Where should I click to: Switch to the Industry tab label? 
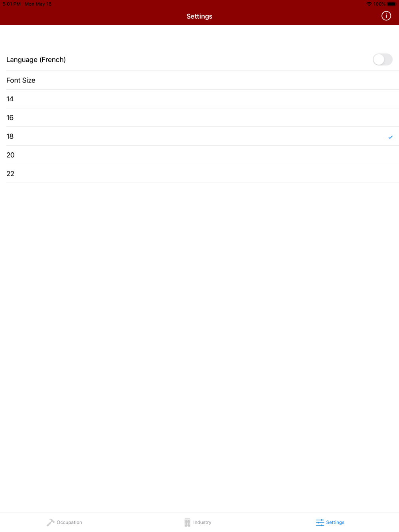point(202,522)
